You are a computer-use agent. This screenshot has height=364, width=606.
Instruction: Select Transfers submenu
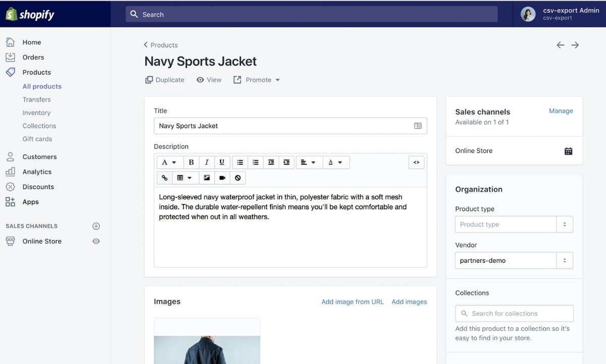point(36,99)
